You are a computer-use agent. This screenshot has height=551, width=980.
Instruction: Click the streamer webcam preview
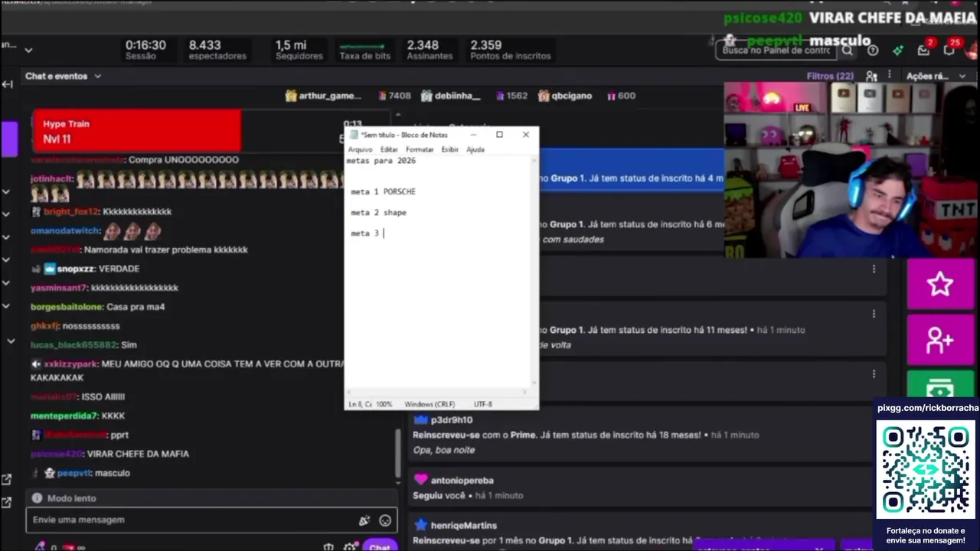[851, 170]
